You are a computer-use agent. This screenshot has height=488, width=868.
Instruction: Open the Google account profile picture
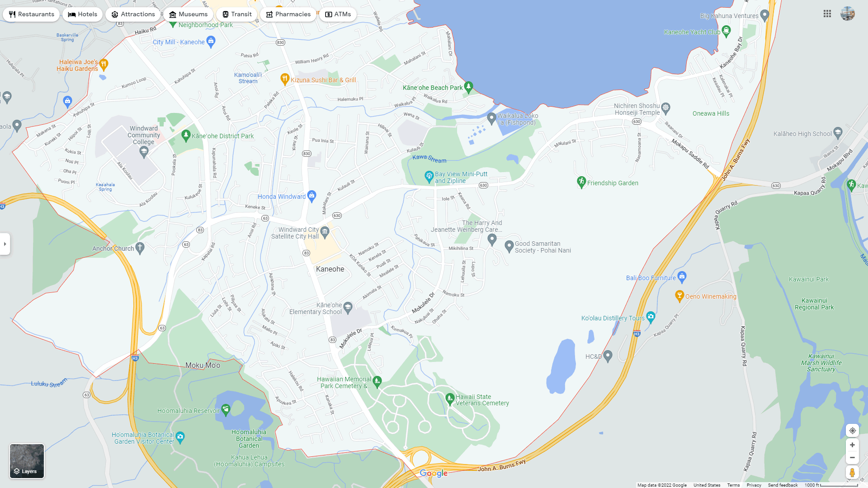pos(848,14)
